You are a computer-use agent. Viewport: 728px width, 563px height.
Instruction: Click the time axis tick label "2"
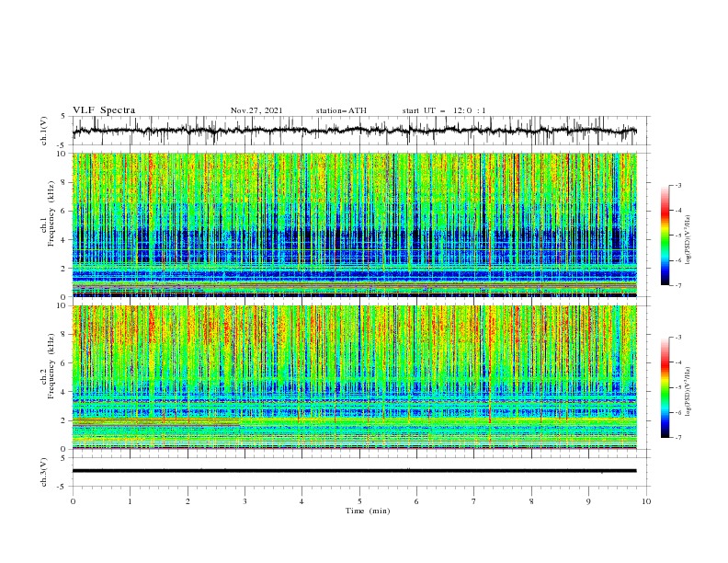188,501
